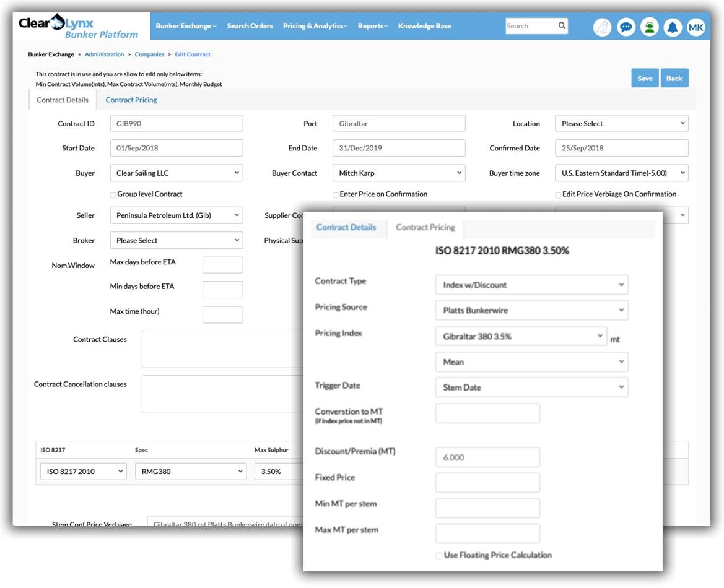Screen dimensions: 724x588
Task: Open the Buyer dropdown showing Clear Sailing LLC
Action: (x=177, y=173)
